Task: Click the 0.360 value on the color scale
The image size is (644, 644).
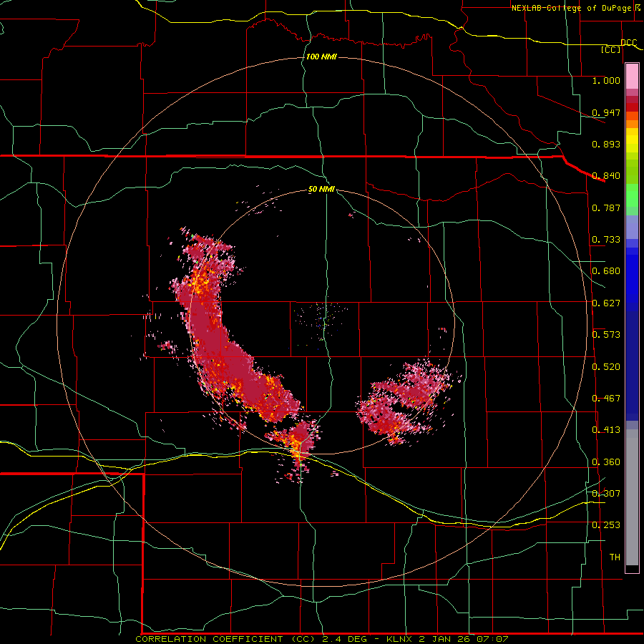Action: click(x=606, y=462)
